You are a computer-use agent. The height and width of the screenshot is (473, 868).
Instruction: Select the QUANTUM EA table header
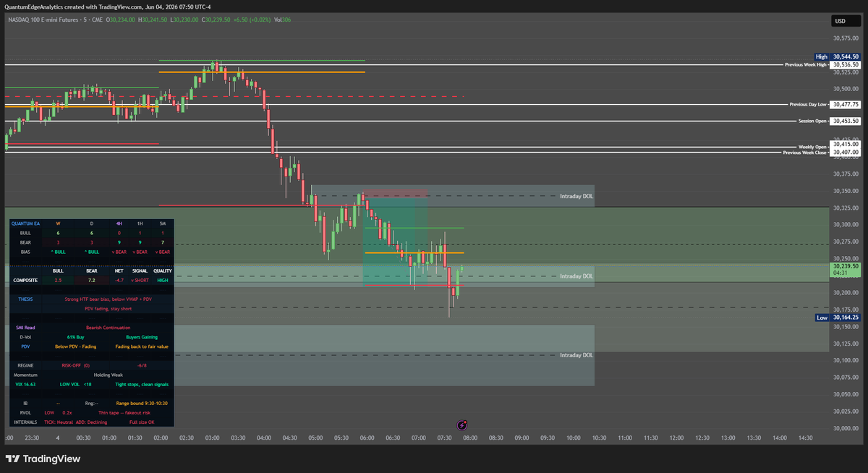click(x=25, y=223)
